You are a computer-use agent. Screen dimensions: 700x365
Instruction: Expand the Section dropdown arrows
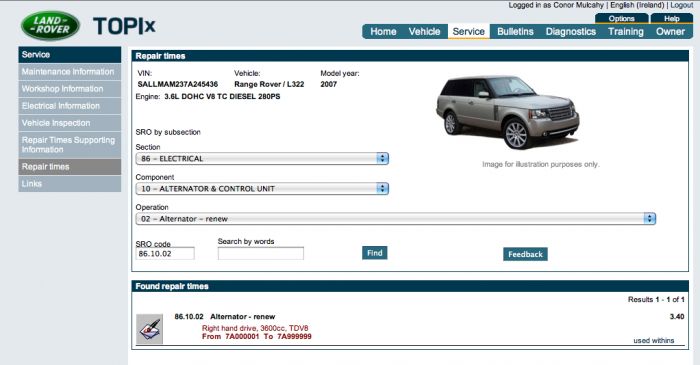[x=382, y=158]
